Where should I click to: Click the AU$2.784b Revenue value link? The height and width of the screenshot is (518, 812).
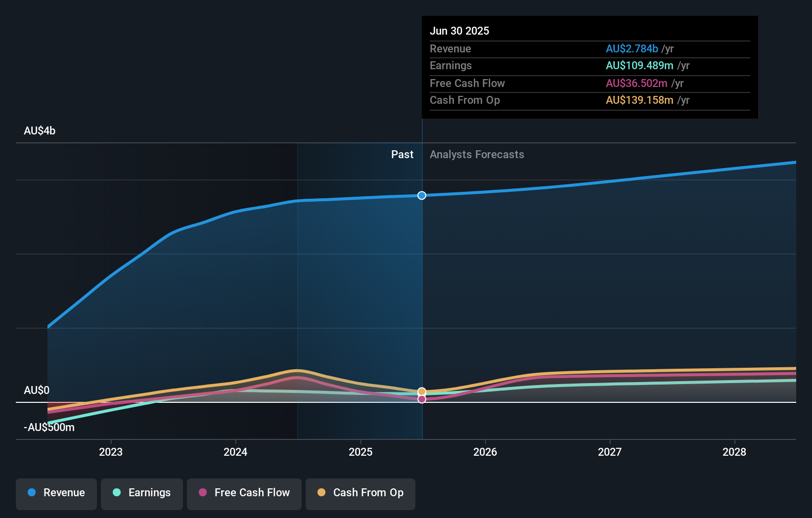(x=632, y=48)
